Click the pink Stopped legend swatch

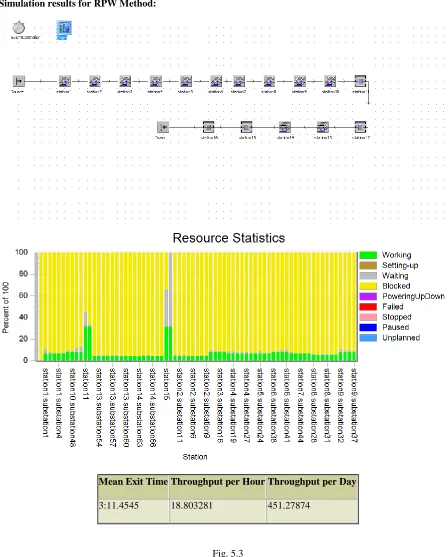coord(368,317)
